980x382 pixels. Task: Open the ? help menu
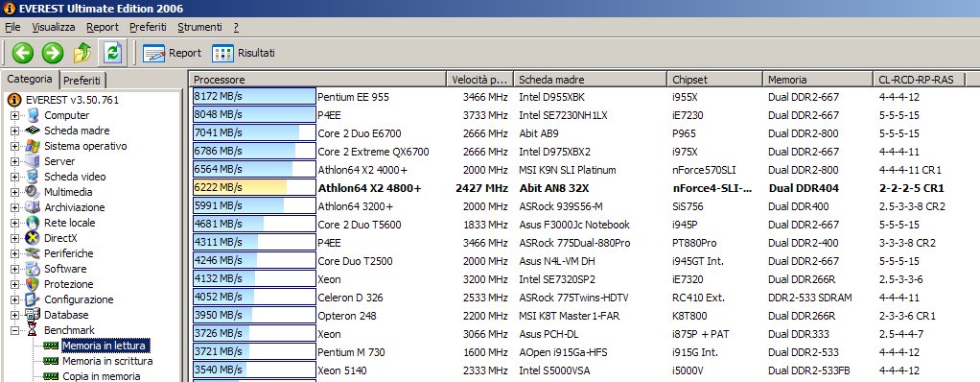tap(236, 27)
